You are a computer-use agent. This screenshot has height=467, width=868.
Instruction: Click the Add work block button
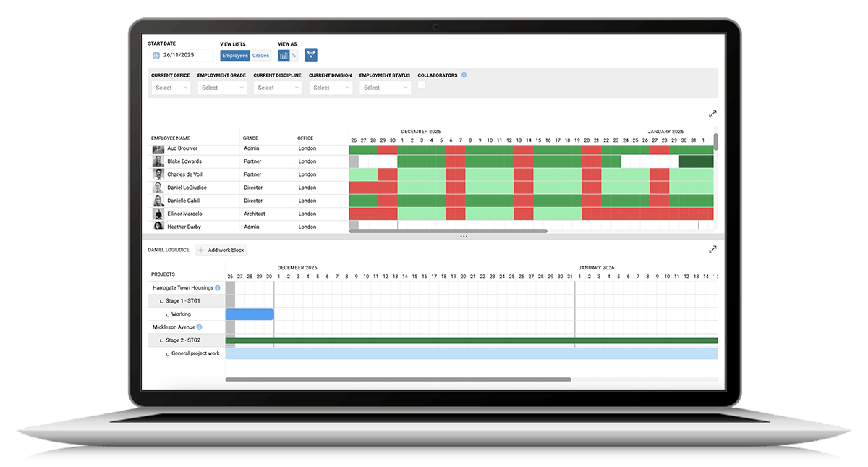(221, 249)
